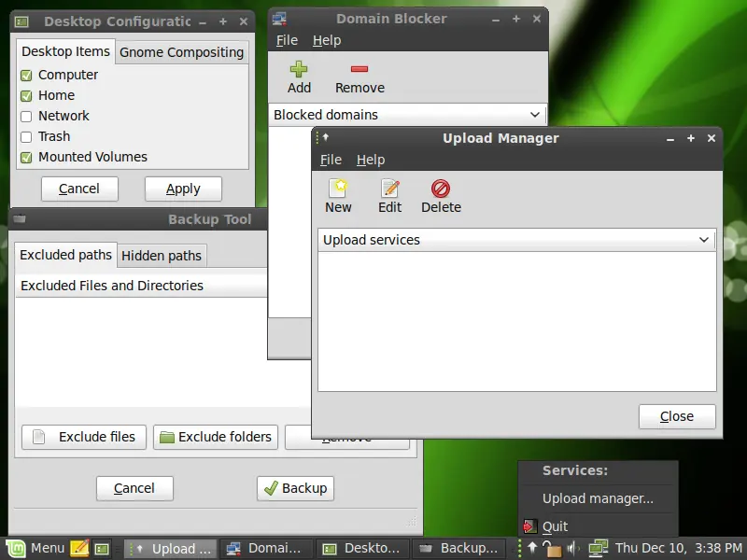The height and width of the screenshot is (560, 747).
Task: Open the Mint Menu in the panel
Action: coord(35,549)
